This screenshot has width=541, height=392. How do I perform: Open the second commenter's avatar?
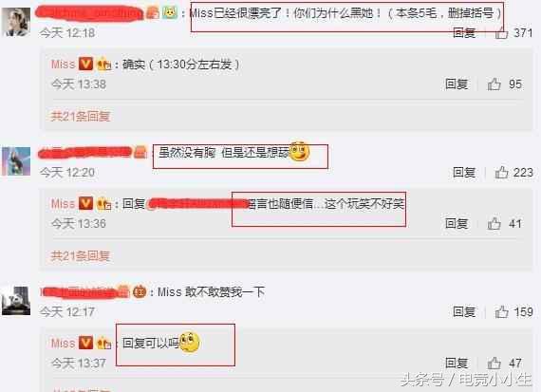(x=16, y=161)
